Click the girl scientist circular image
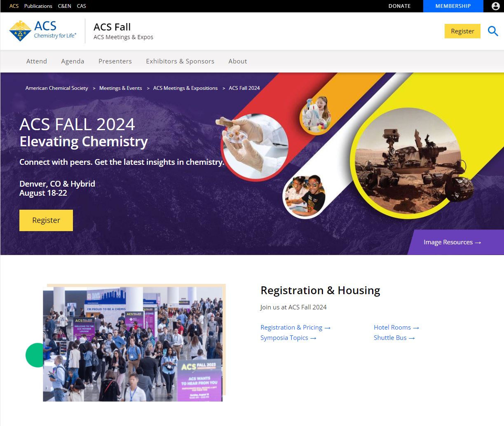This screenshot has width=504, height=426. 316,115
